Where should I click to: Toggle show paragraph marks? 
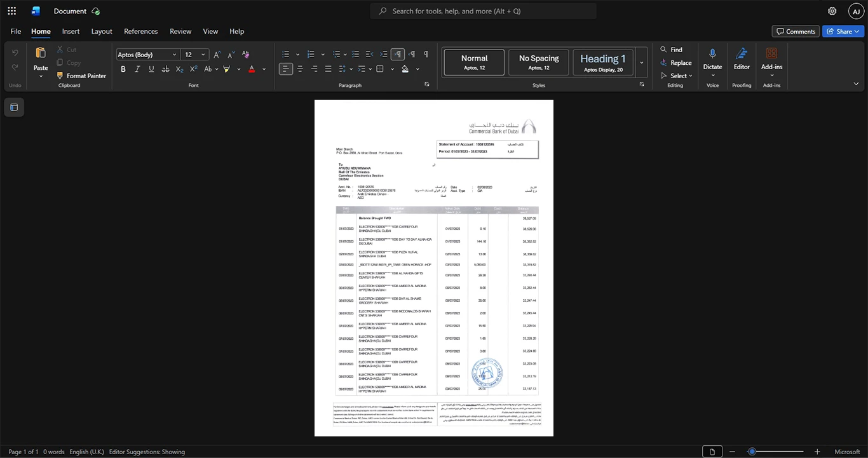tap(426, 55)
